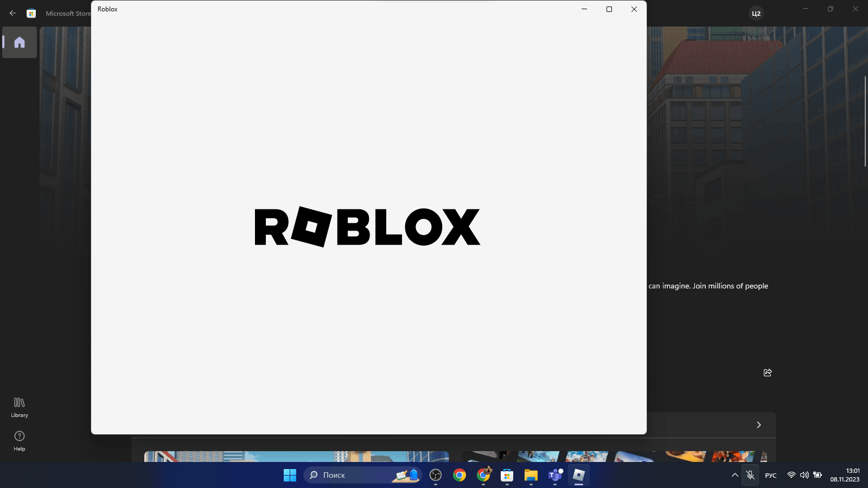Screen dimensions: 868x488
Task: Go back in Microsoft Store
Action: [x=13, y=13]
